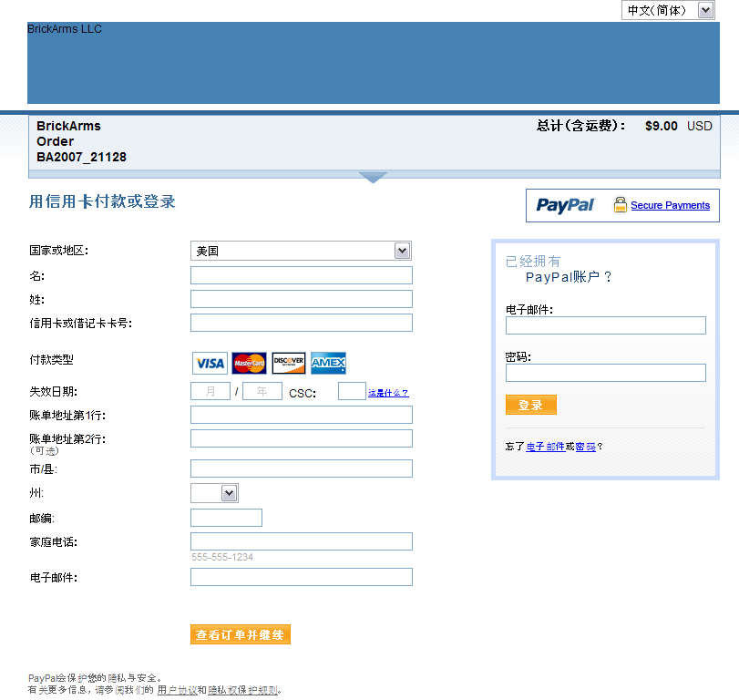Click the forgot 密码 link

(x=586, y=447)
